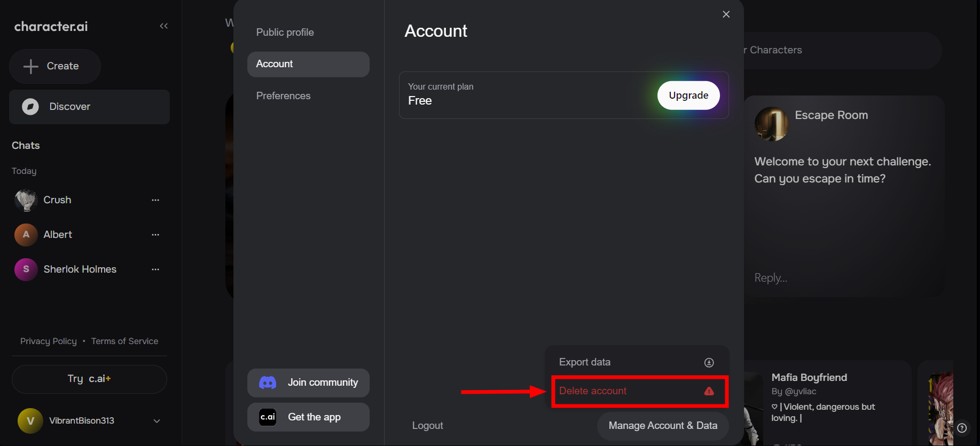Open Crush chat avatar
The height and width of the screenshot is (446, 980).
pyautogui.click(x=26, y=200)
